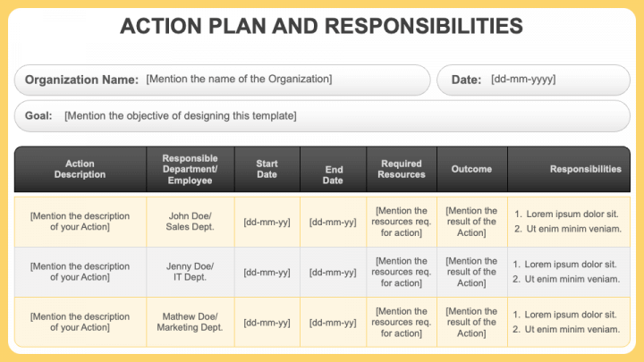Click the Start Date column header

(267, 169)
